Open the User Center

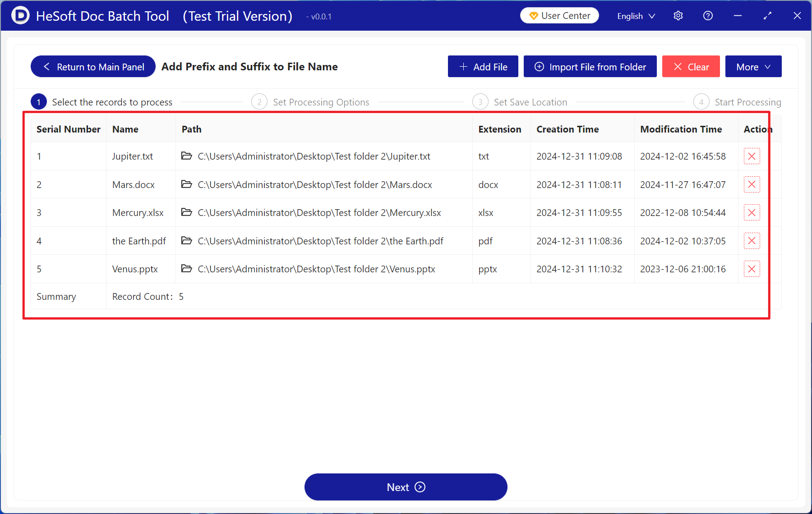point(559,16)
